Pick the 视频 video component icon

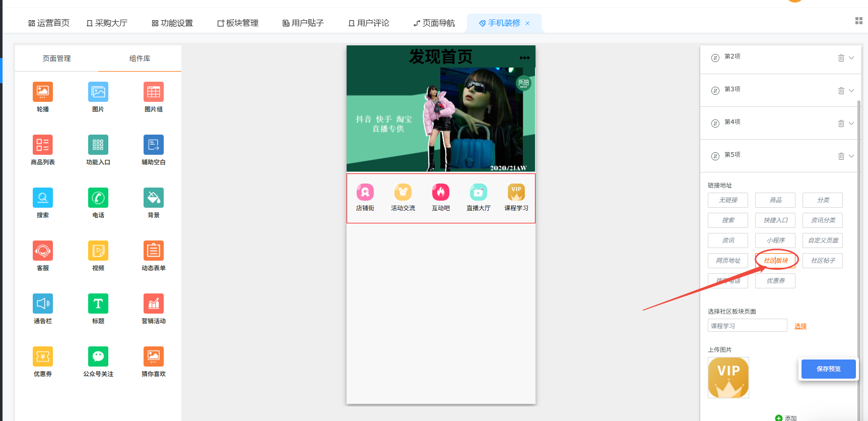coord(98,251)
